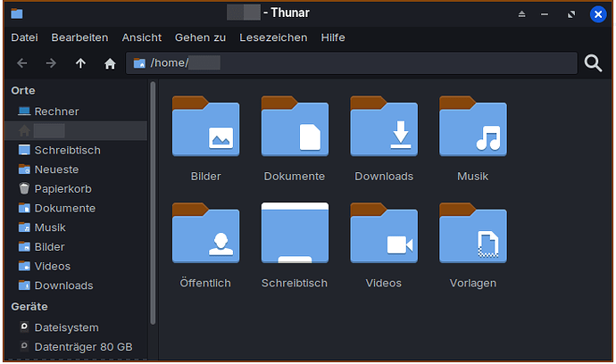Viewport: 616px width, 364px height.
Task: Close the Thunar window
Action: coord(598,14)
